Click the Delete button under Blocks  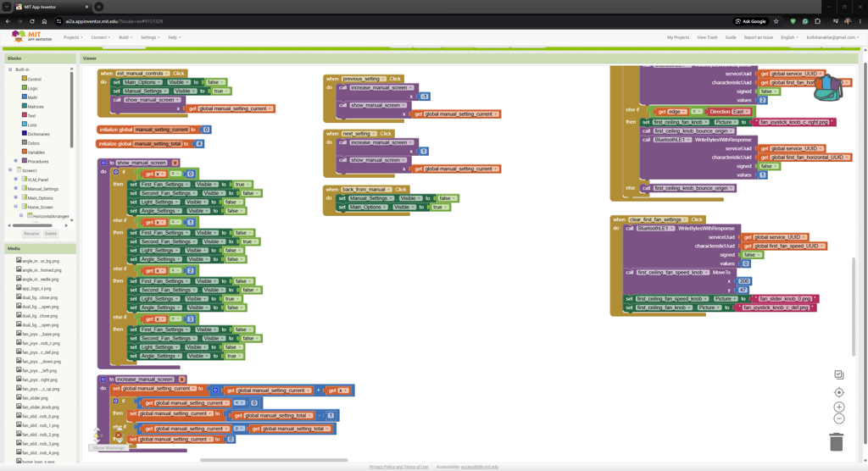pyautogui.click(x=50, y=234)
